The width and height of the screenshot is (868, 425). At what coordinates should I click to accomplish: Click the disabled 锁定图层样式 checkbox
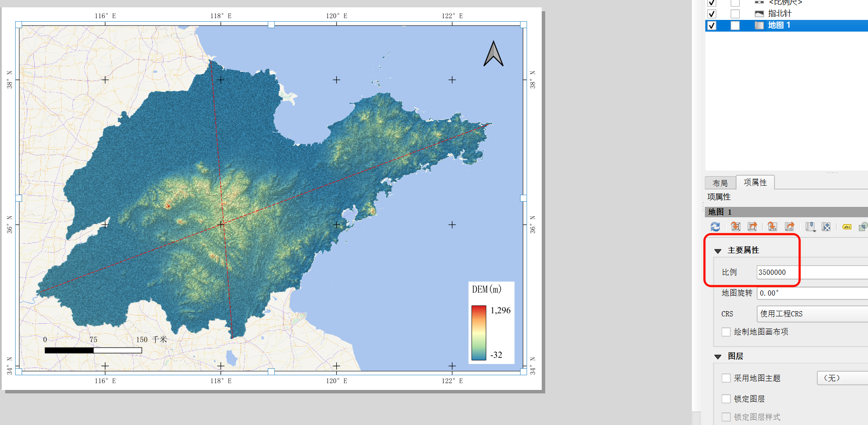(726, 417)
